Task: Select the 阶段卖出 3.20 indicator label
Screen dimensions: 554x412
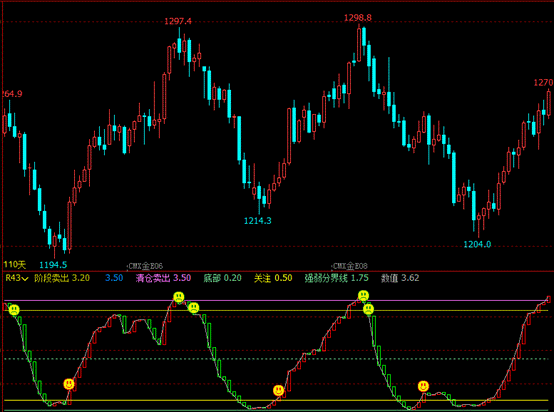Action: [62, 278]
